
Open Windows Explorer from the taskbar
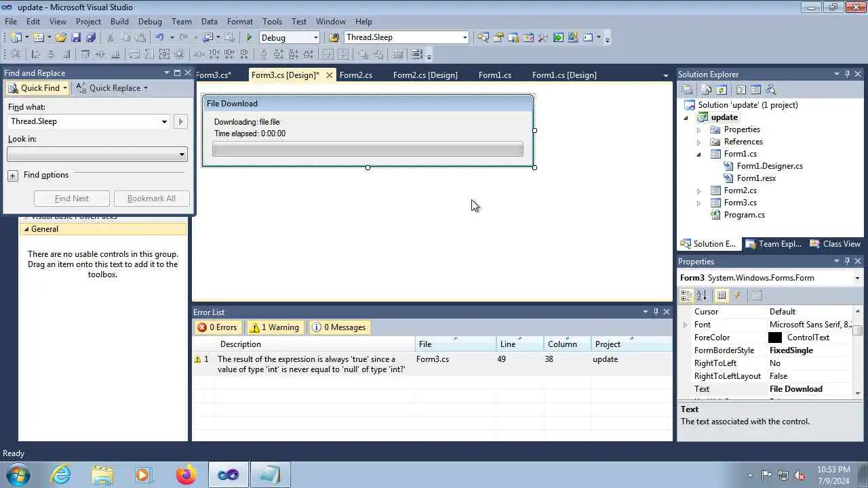pyautogui.click(x=102, y=474)
